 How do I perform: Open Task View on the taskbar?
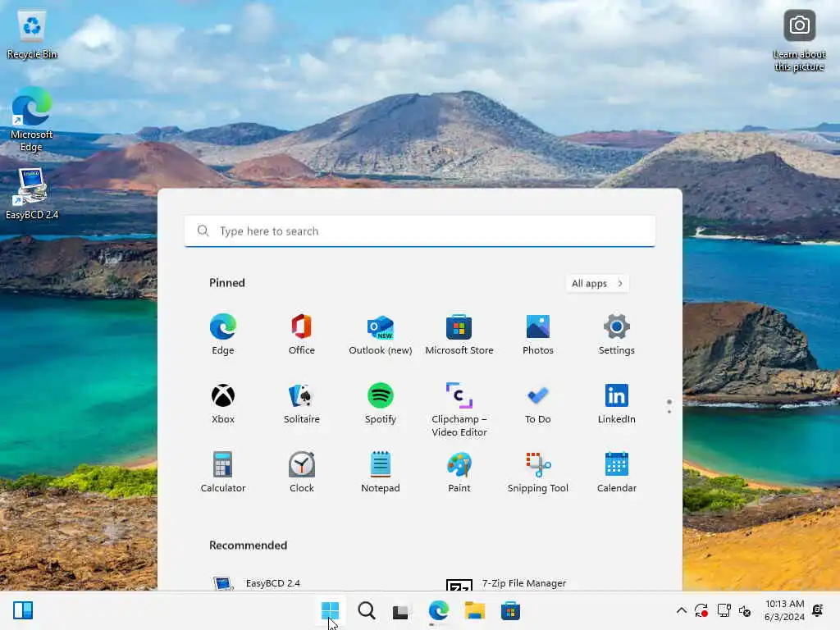click(x=400, y=611)
